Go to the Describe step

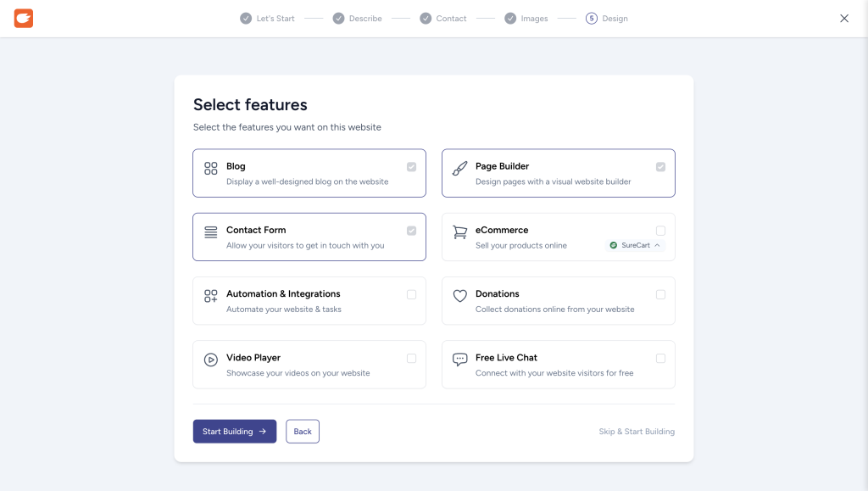click(357, 19)
